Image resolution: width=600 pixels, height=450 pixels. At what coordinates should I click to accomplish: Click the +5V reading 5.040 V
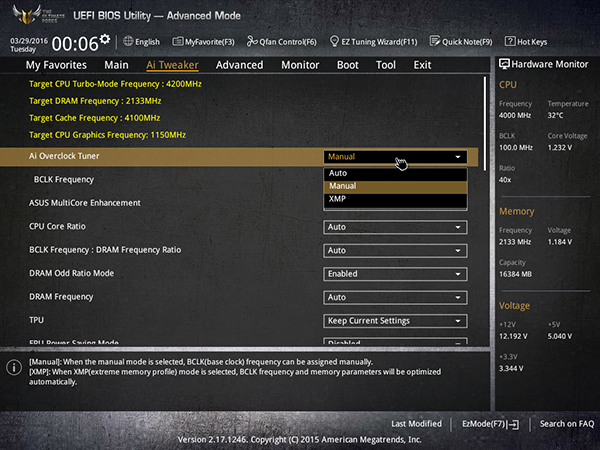tap(559, 336)
